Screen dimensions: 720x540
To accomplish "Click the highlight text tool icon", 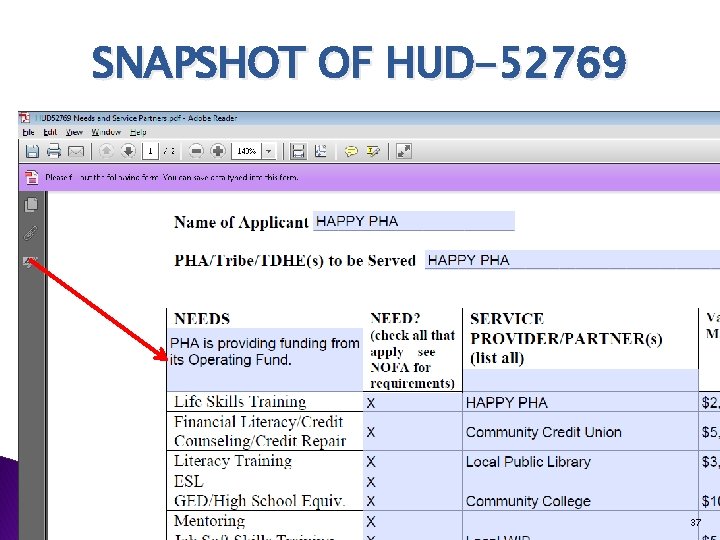I will click(373, 151).
